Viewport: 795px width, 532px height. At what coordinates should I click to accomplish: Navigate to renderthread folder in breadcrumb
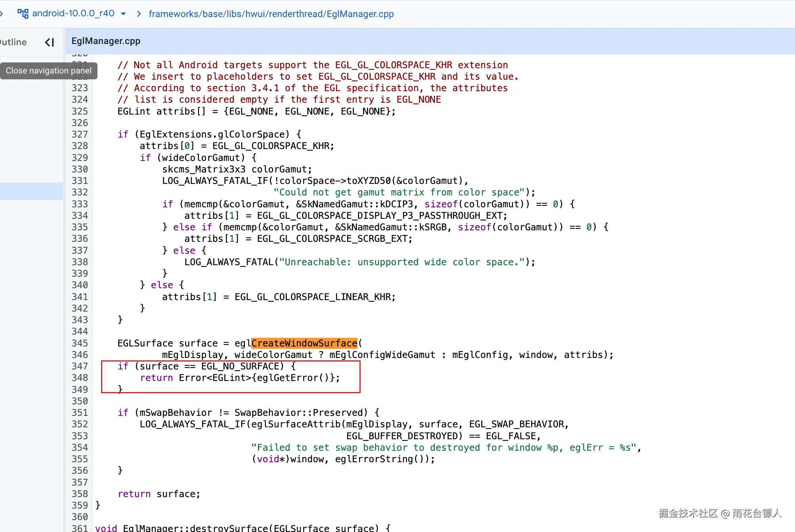[x=296, y=14]
